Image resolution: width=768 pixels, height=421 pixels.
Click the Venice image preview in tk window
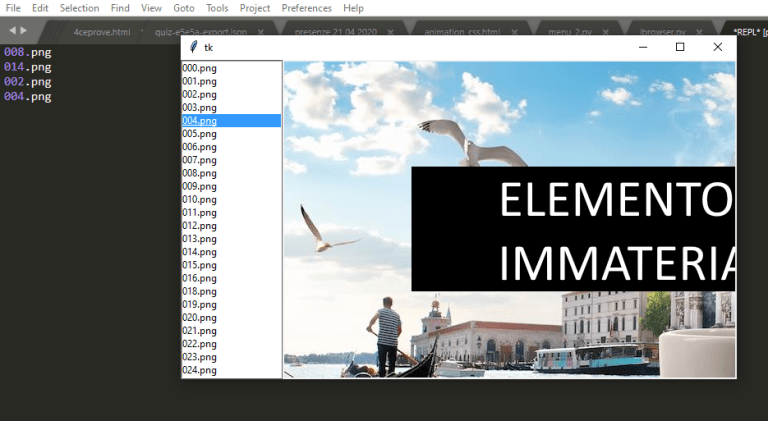pos(509,219)
